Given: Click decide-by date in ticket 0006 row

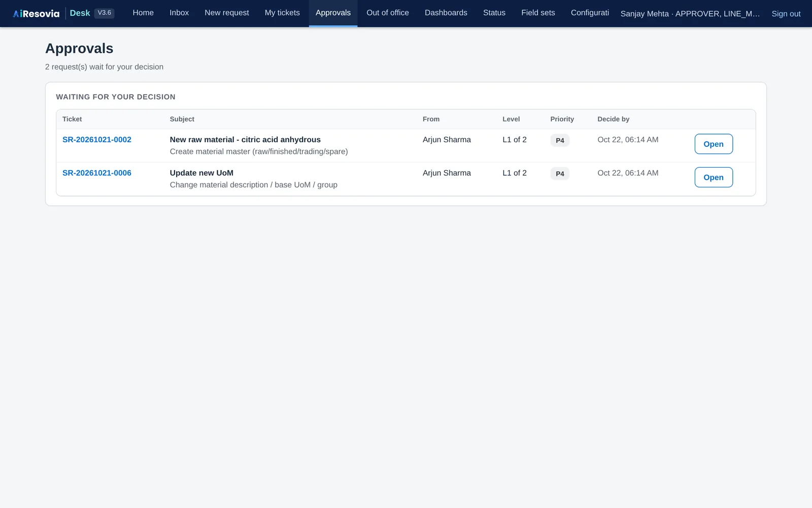Looking at the screenshot, I should pos(628,173).
